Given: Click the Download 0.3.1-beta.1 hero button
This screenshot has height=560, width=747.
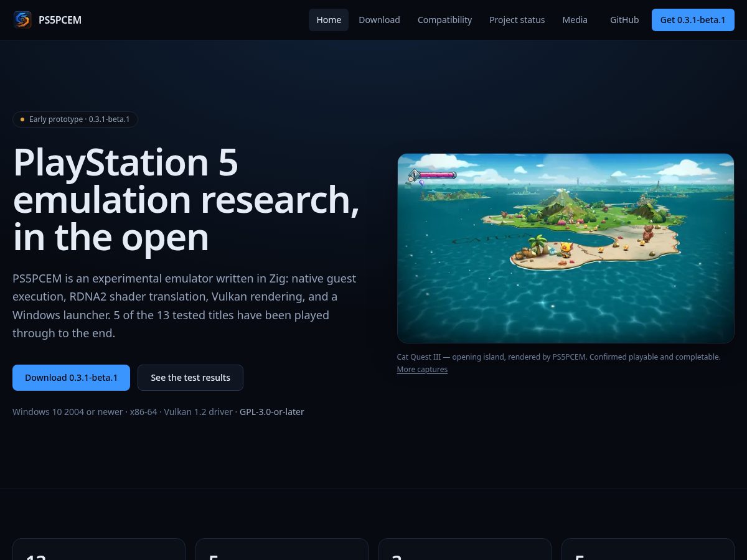Looking at the screenshot, I should pyautogui.click(x=71, y=378).
